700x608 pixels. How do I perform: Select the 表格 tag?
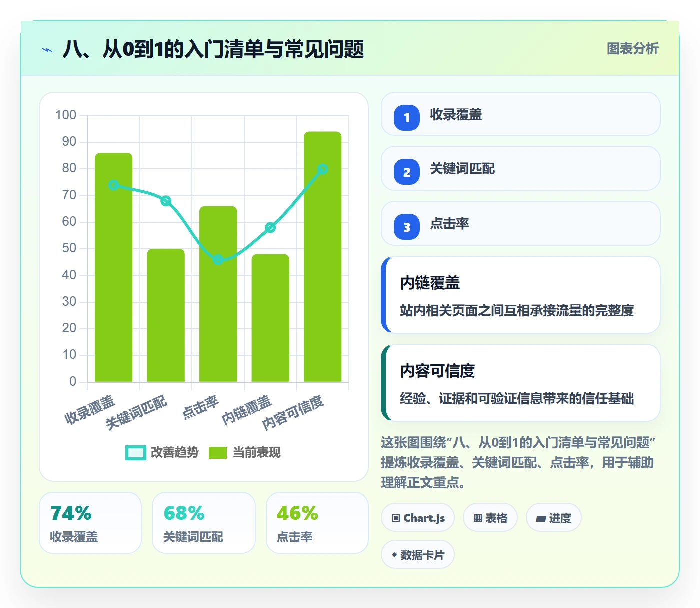(x=490, y=518)
